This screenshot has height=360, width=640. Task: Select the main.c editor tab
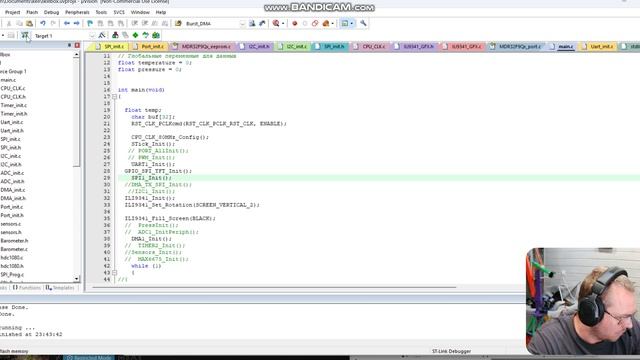tap(562, 47)
